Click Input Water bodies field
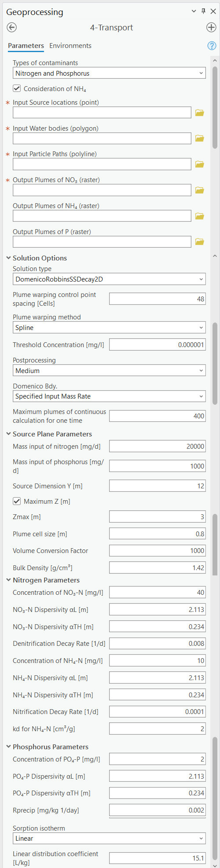 pyautogui.click(x=102, y=139)
